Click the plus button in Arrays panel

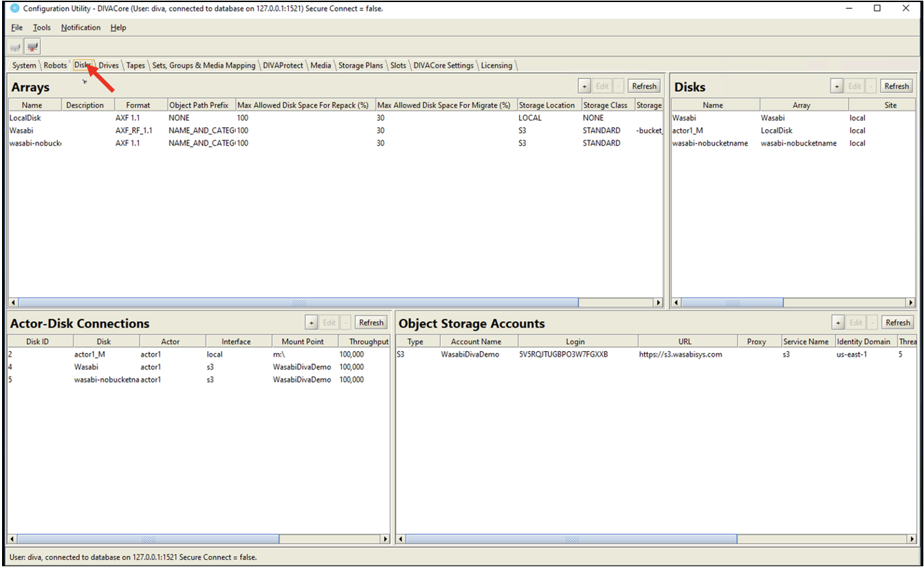point(584,86)
